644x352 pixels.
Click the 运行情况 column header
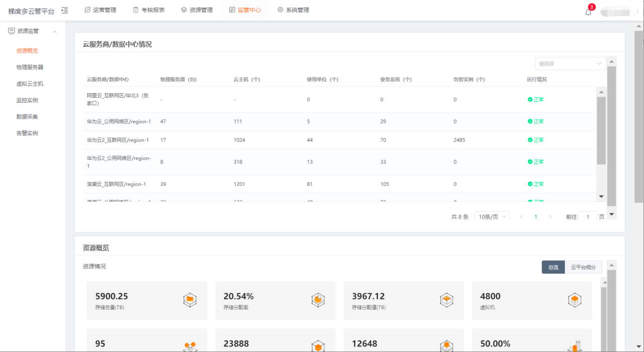point(537,80)
